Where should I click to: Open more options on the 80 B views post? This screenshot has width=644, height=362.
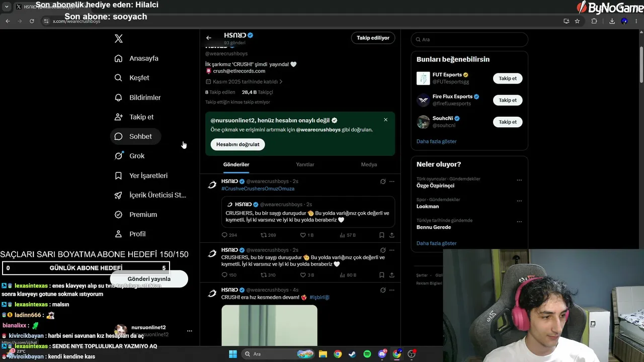tap(392, 250)
